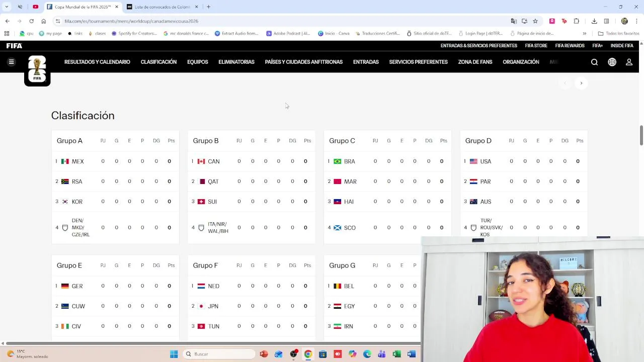This screenshot has width=644, height=362.
Task: Click the browser reload button
Action: pos(31,21)
